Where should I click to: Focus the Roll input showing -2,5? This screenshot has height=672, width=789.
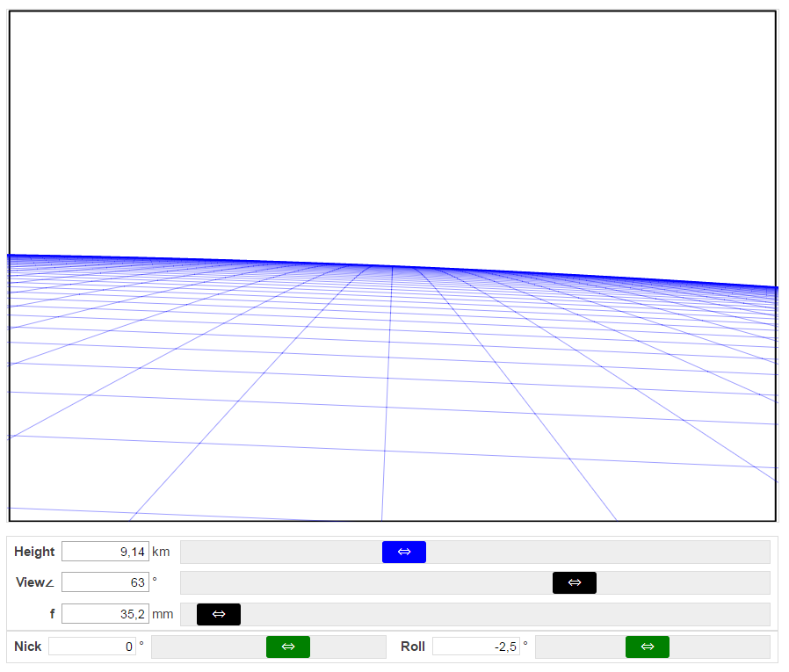pos(475,647)
